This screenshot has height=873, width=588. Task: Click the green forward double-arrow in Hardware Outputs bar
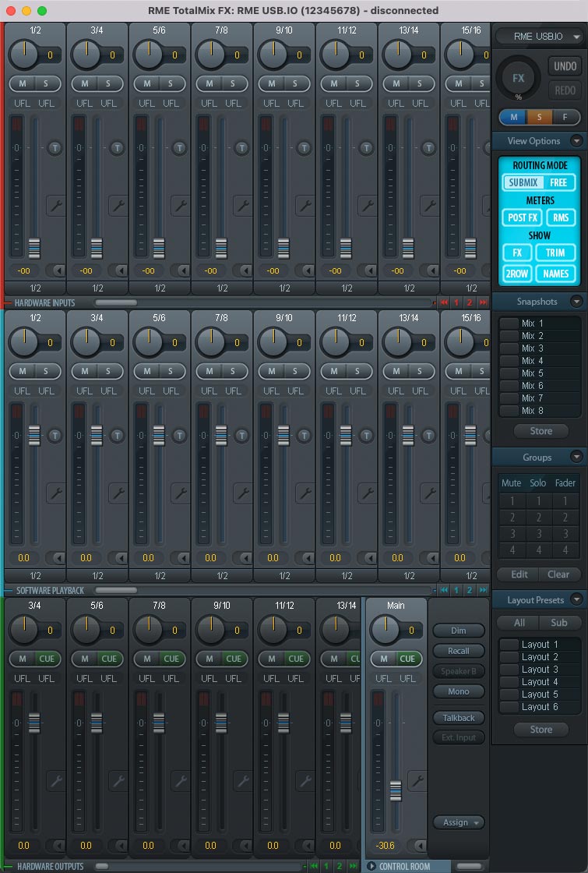coord(353,866)
